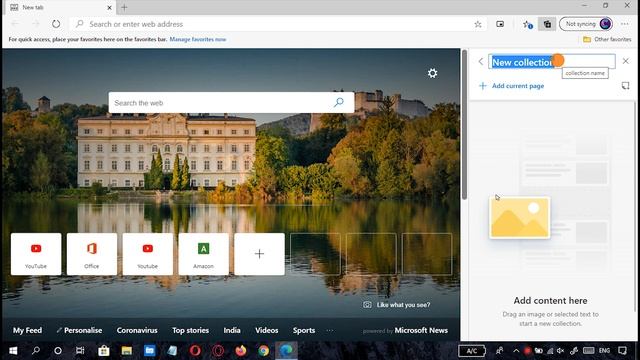The height and width of the screenshot is (360, 640).
Task: Open Other favorites folder
Action: point(607,39)
